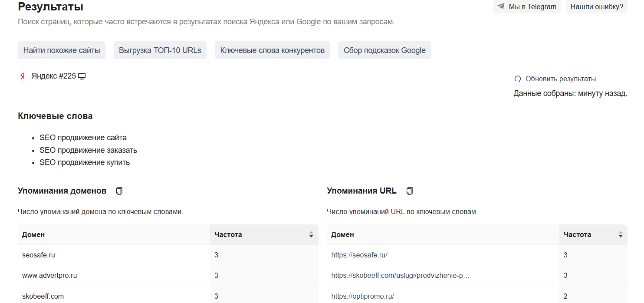Copy the Упоминания URL list
644x303 pixels.
click(409, 191)
